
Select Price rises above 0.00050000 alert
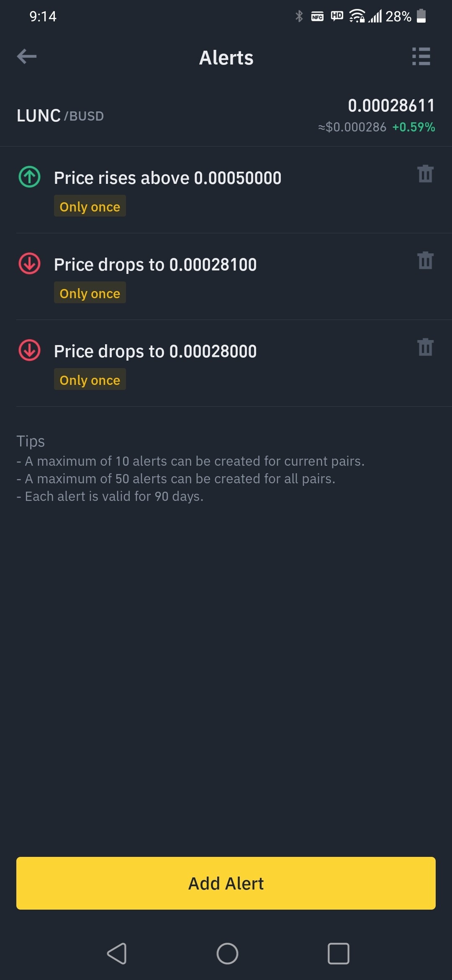pos(167,178)
